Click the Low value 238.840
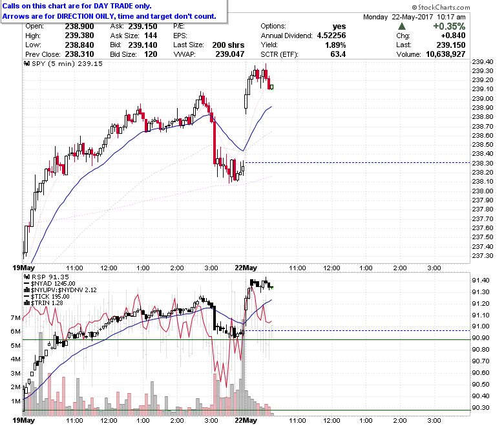Viewport: 504px width, 426px height. click(79, 45)
